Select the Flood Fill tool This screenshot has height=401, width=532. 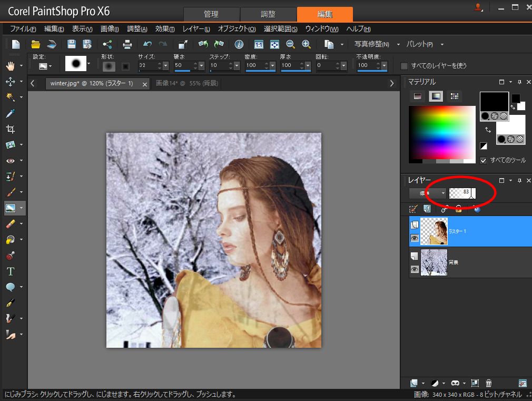click(11, 240)
